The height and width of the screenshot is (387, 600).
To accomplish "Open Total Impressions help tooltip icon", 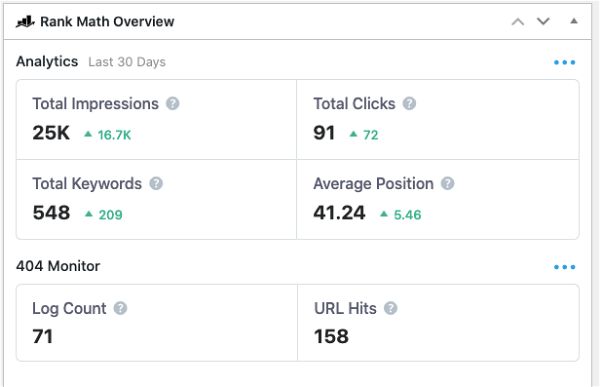I will pos(173,103).
